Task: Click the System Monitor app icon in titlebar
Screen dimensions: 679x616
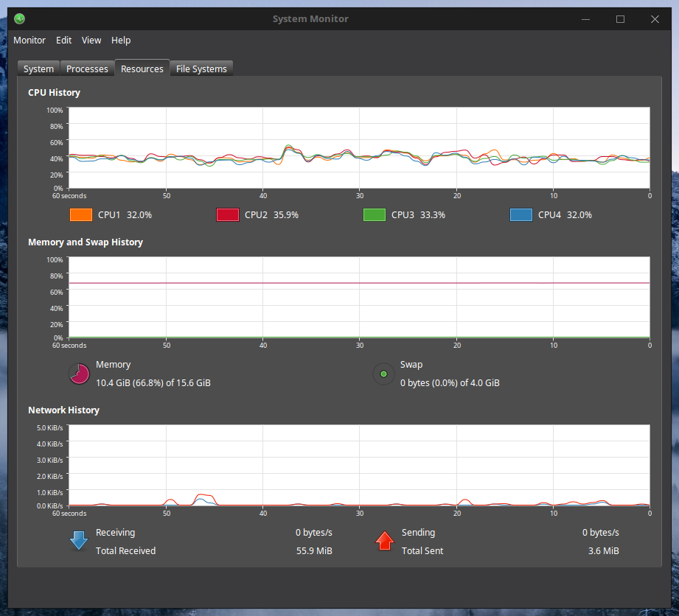Action: point(19,18)
